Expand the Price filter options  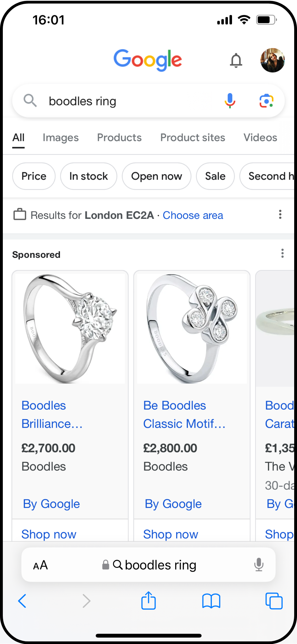(x=34, y=176)
